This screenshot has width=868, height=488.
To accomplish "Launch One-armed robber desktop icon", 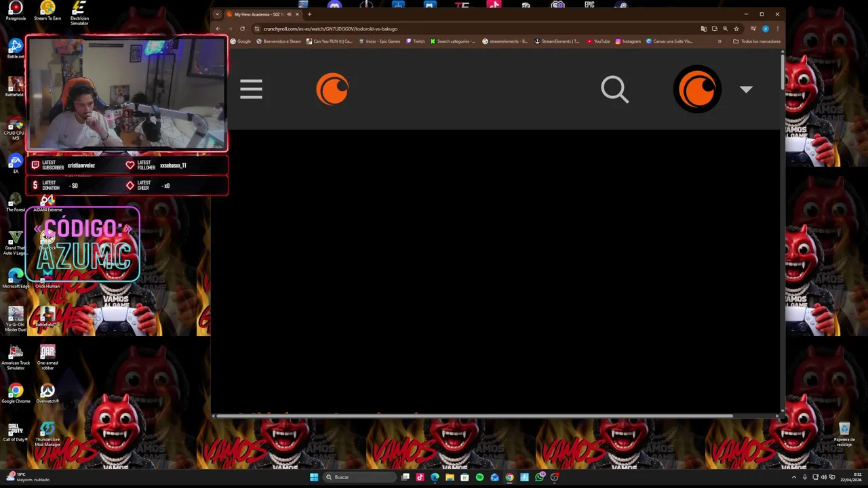I will (47, 357).
